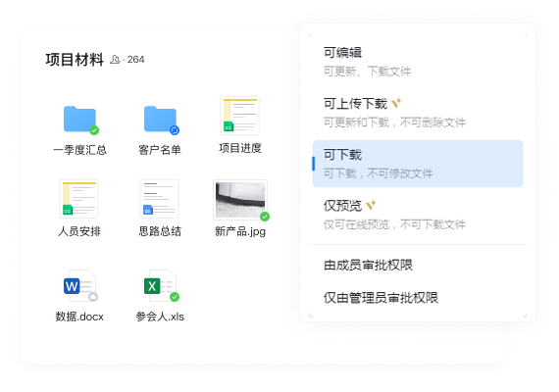
Task: Click the green synced badge on 一季度汇总
Action: 94,130
